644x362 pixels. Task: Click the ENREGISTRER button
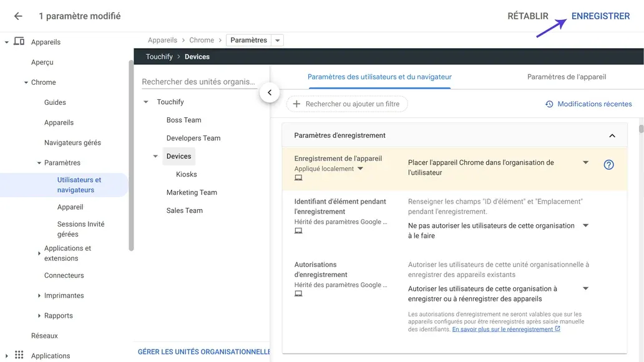[600, 16]
